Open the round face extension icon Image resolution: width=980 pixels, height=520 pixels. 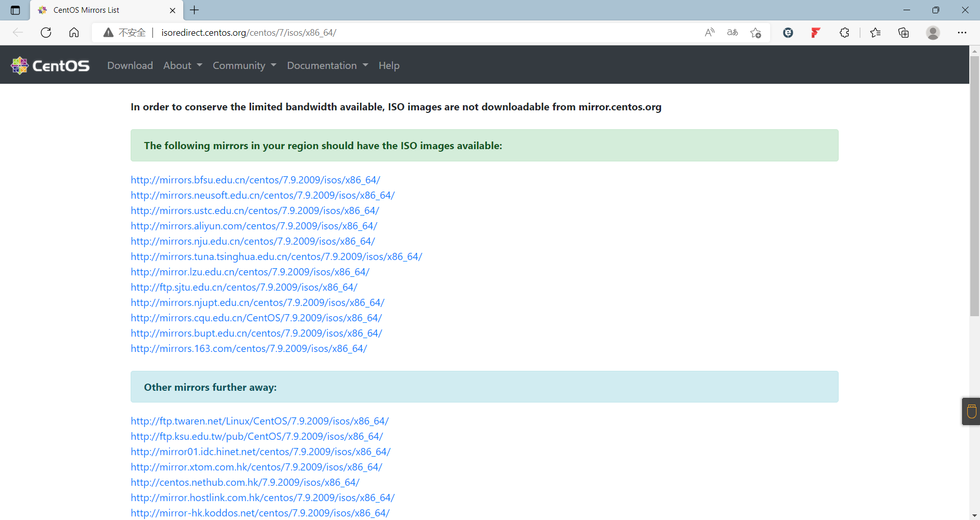coord(788,33)
